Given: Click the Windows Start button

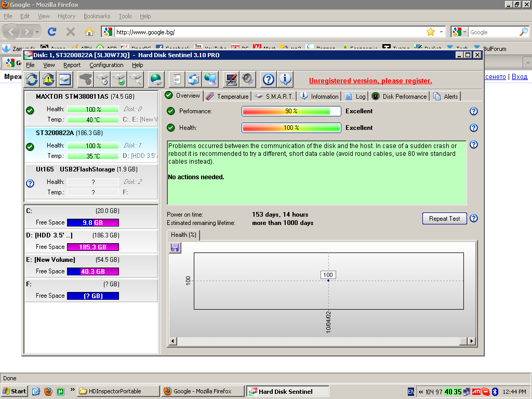Looking at the screenshot, I should [15, 391].
